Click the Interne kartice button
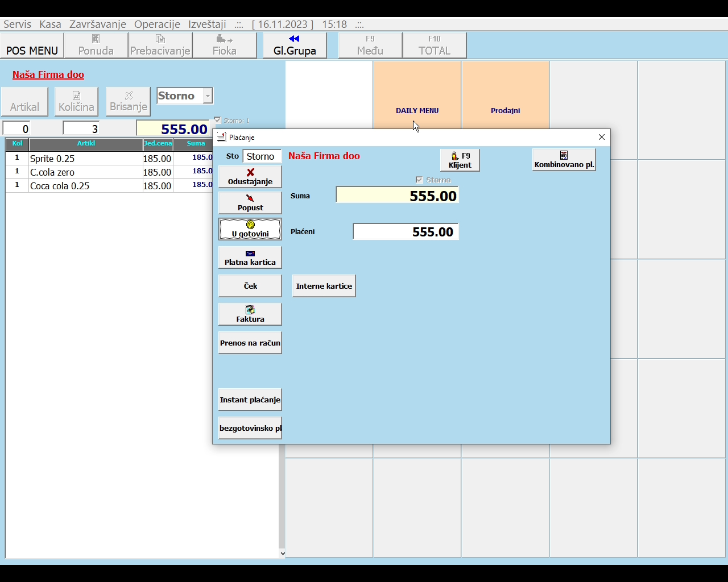The image size is (728, 582). [324, 286]
